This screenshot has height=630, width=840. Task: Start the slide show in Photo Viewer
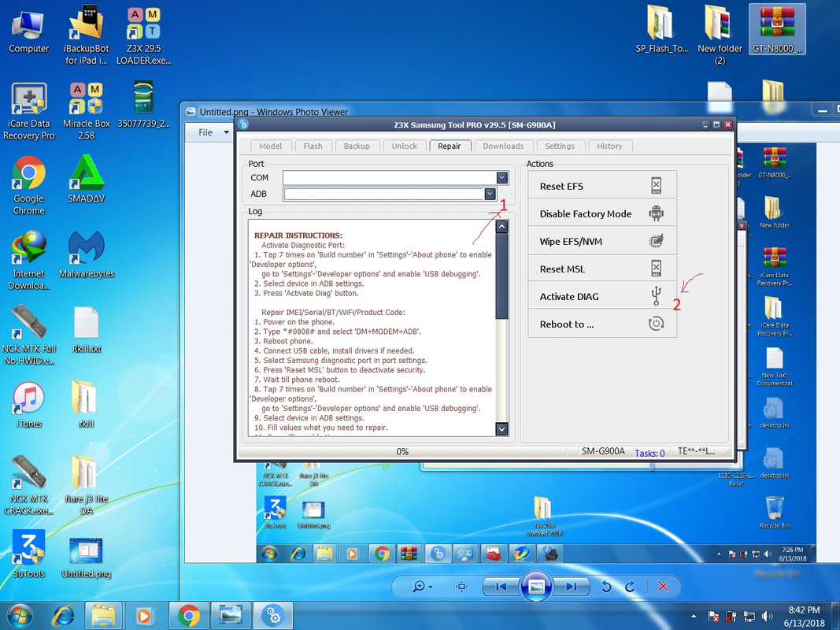[x=536, y=587]
